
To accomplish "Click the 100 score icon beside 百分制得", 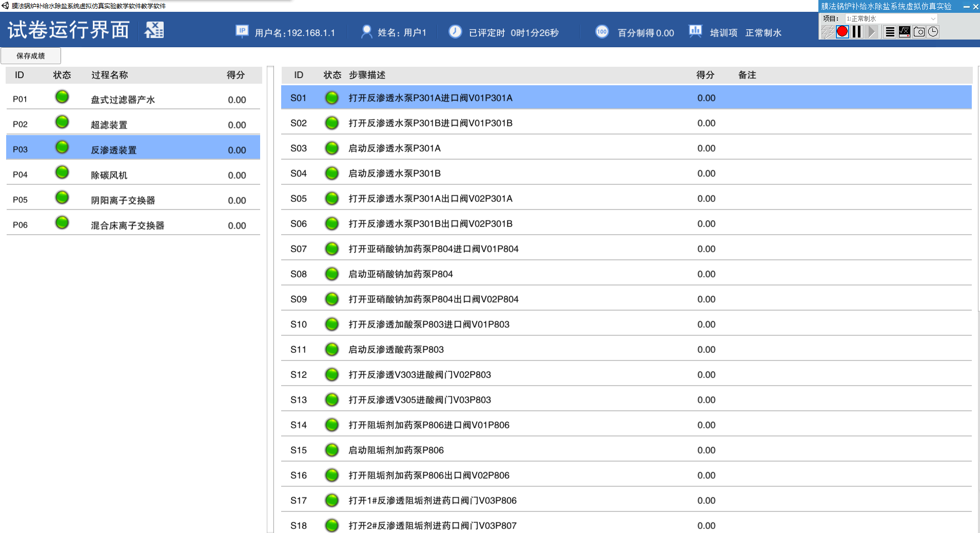I will [x=602, y=32].
